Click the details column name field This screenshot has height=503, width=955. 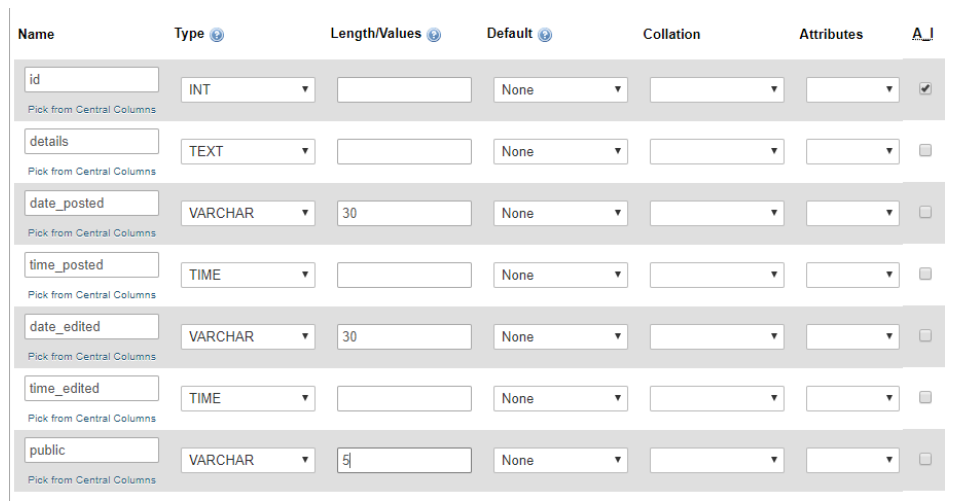[x=91, y=141]
